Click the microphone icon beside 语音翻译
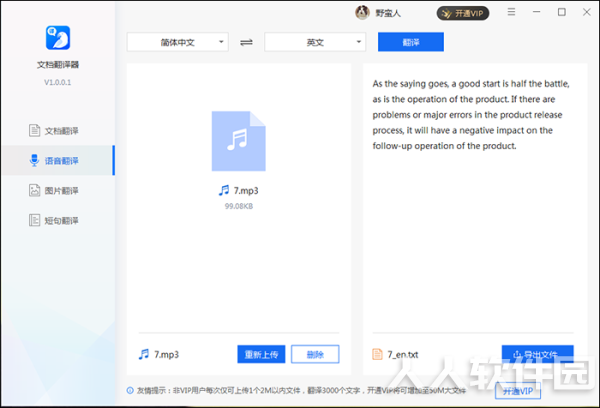This screenshot has width=600, height=408. pos(34,160)
